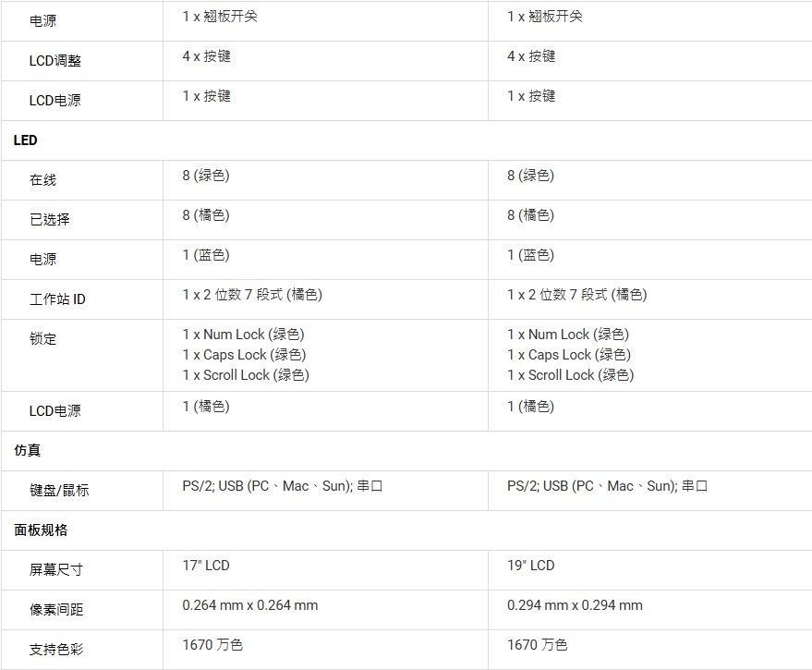Select the 0.294 mm x 0.294 mm value
The image size is (812, 670).
click(x=575, y=605)
